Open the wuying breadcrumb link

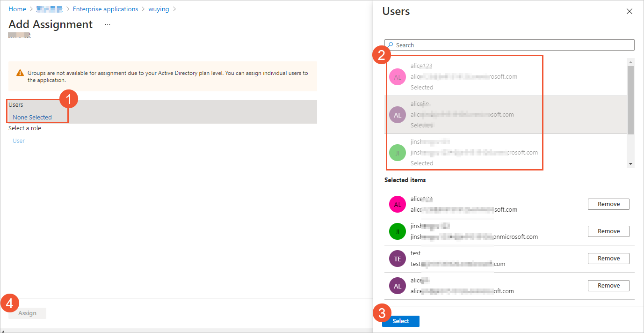pyautogui.click(x=159, y=9)
